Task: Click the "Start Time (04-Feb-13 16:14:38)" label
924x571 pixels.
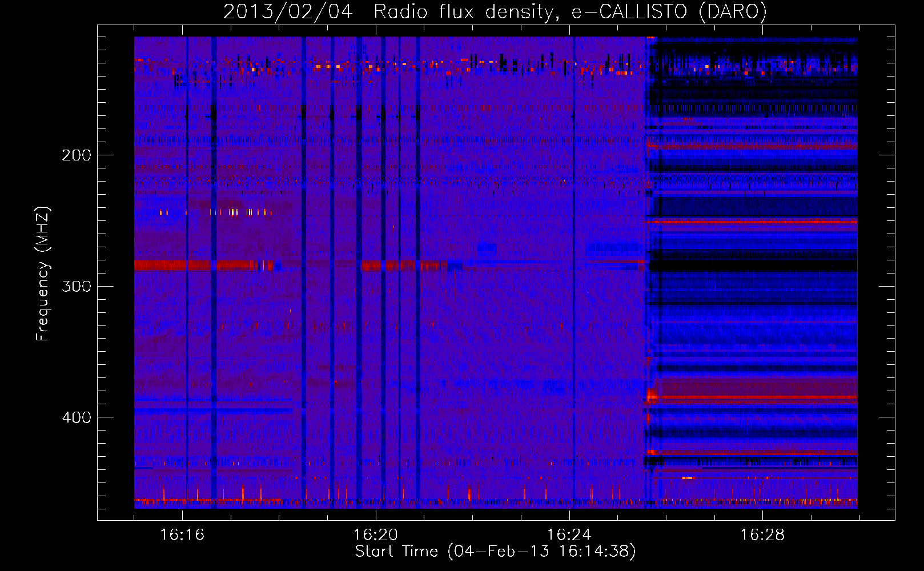Action: 496,552
